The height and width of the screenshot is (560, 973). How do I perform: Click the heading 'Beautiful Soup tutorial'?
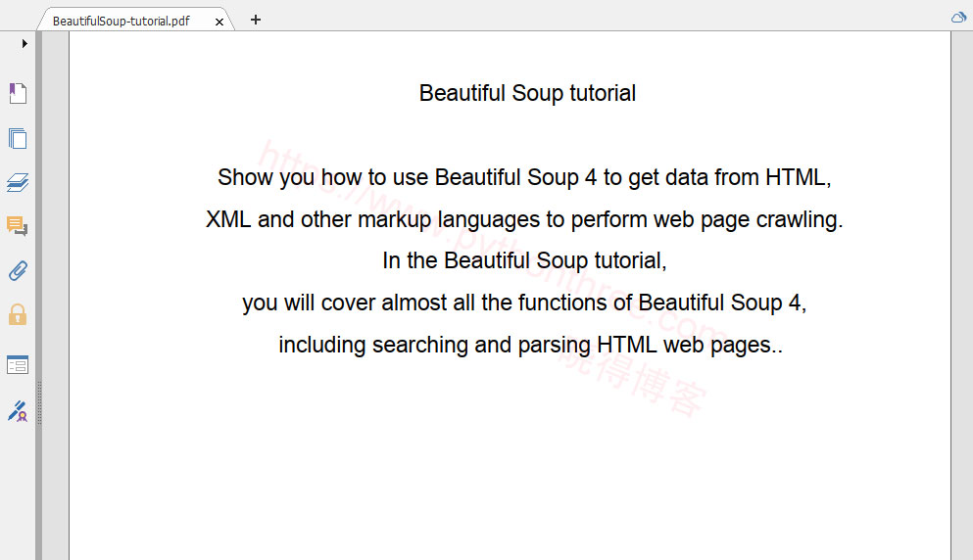pyautogui.click(x=527, y=94)
